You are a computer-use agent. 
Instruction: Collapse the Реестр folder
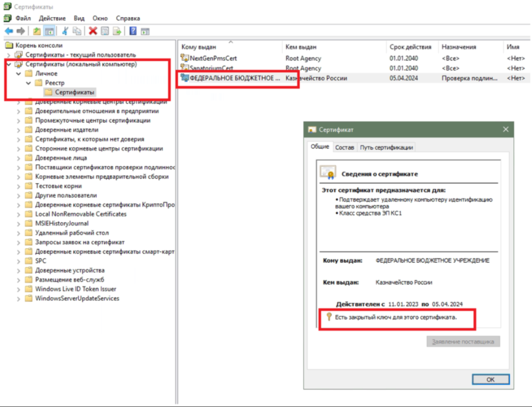click(28, 83)
